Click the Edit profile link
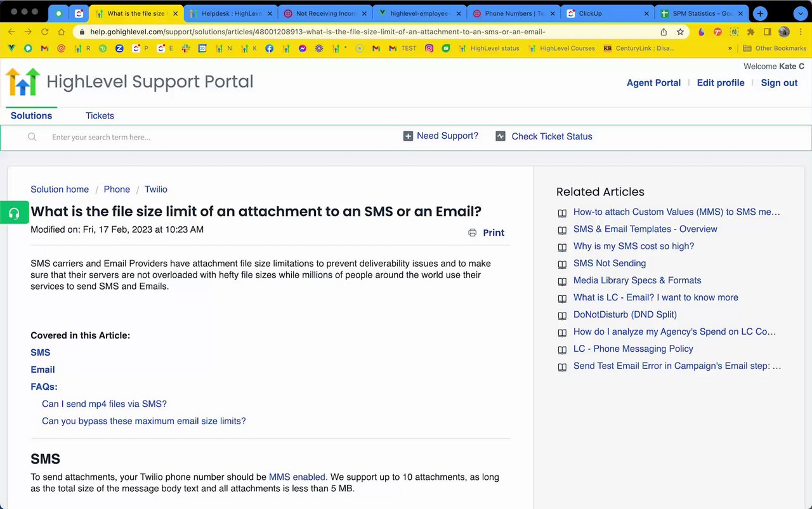Image resolution: width=812 pixels, height=509 pixels. coord(721,83)
